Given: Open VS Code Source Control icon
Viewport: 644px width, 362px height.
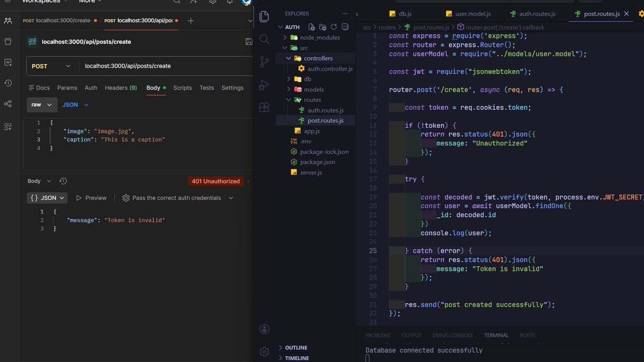Looking at the screenshot, I should [x=264, y=62].
